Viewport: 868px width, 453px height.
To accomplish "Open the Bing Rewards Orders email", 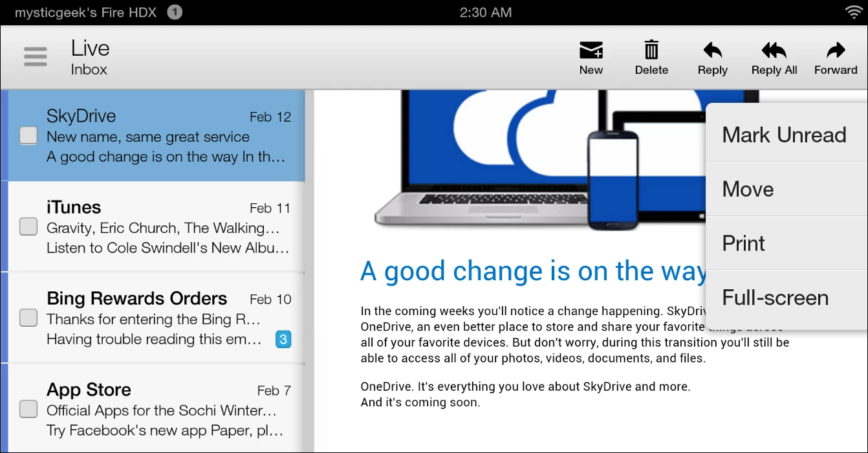I will pos(155,318).
